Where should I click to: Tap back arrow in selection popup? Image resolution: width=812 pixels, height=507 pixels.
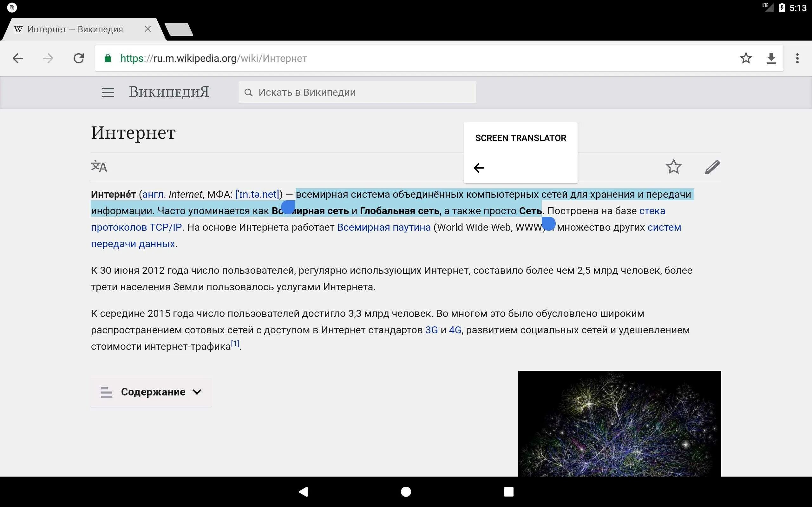coord(478,168)
